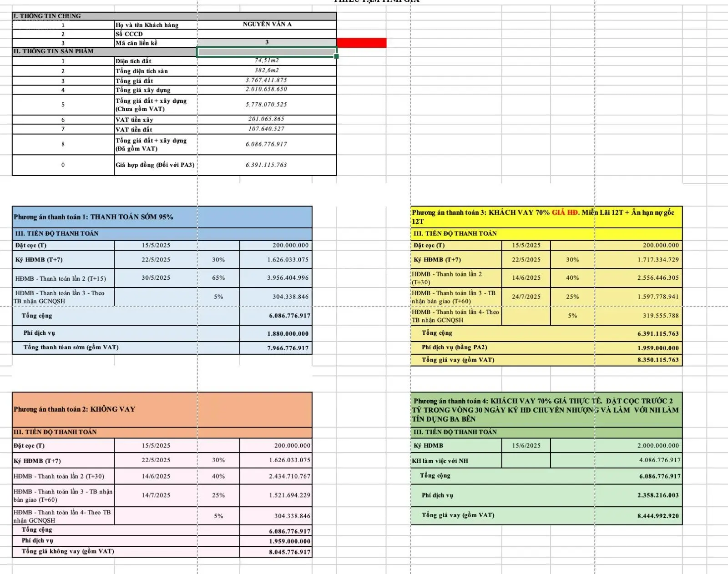Select the 'II. THÔNG TIN SẢN PHẨM' header cell
Screen dimensions: 728x574
pos(105,51)
